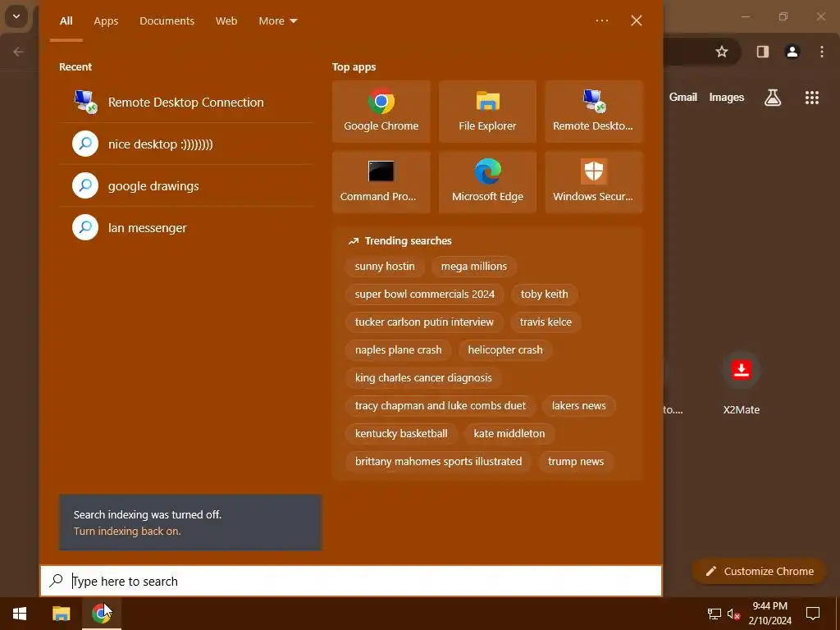Search trending 'kate middleton'
This screenshot has width=840, height=630.
[x=509, y=433]
